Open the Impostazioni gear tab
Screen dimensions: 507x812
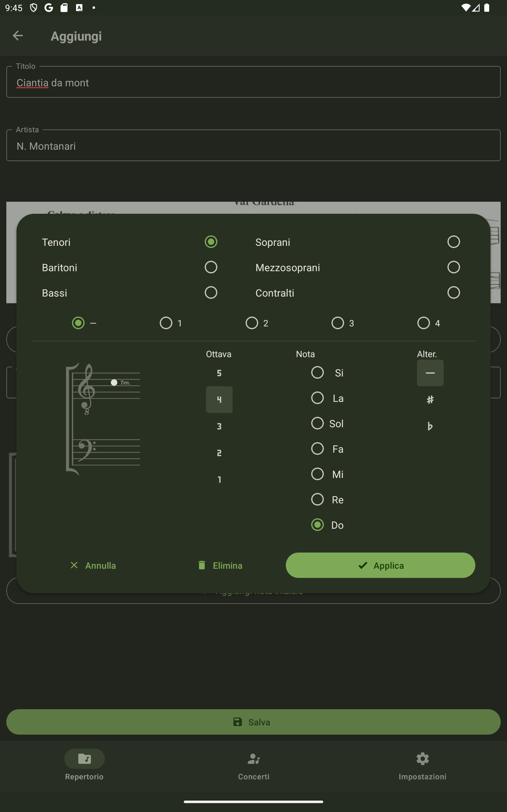tap(422, 765)
